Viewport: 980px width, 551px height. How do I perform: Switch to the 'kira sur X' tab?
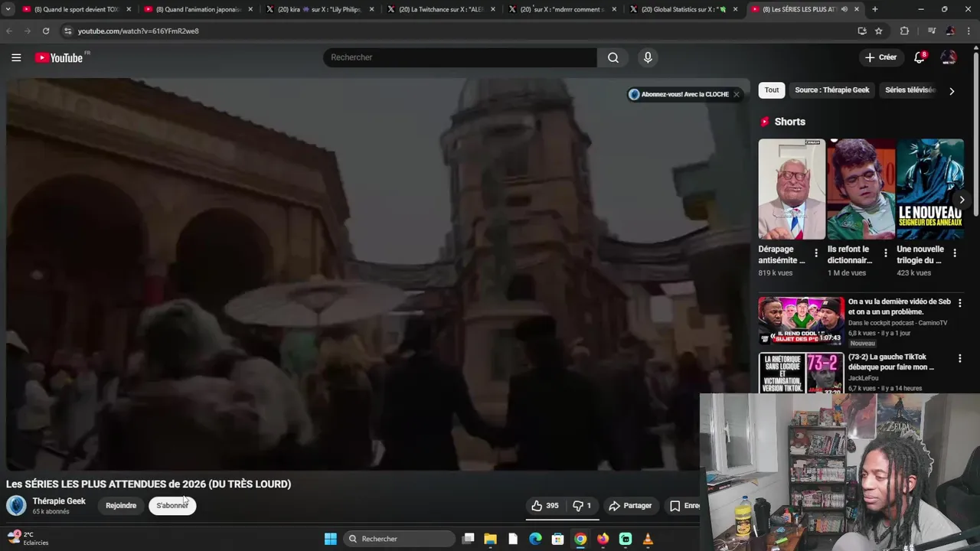pyautogui.click(x=320, y=9)
